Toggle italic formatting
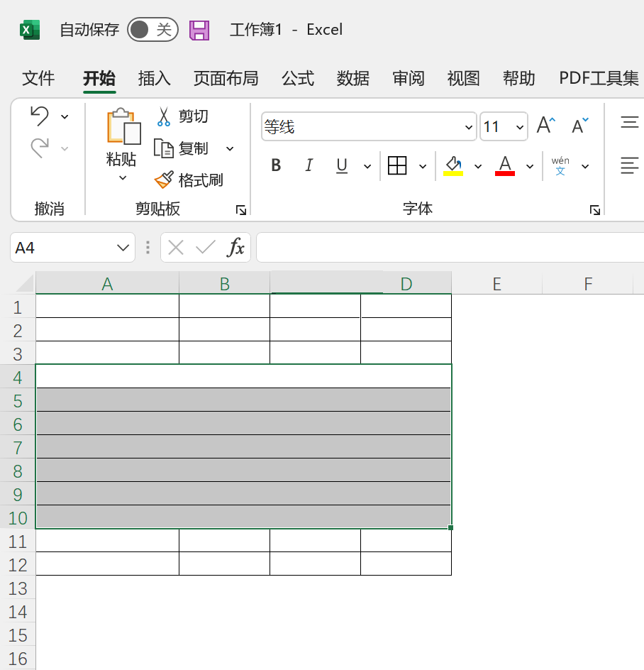Image resolution: width=644 pixels, height=670 pixels. click(309, 166)
